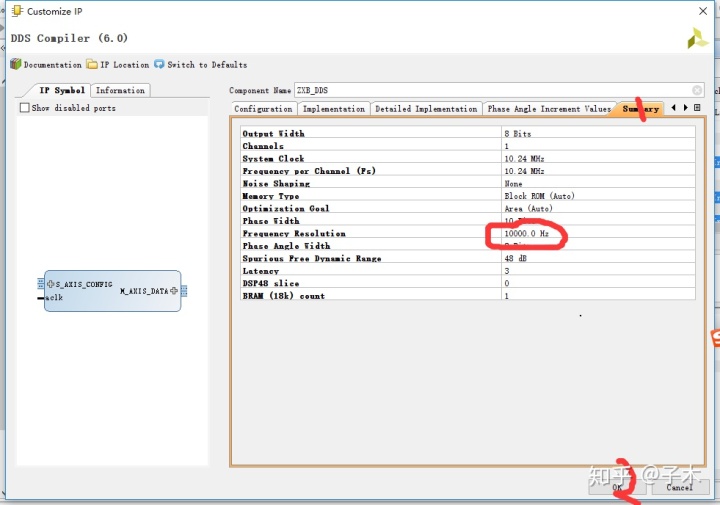Select the DDS block in IP symbol
This screenshot has width=720, height=505.
[112, 291]
